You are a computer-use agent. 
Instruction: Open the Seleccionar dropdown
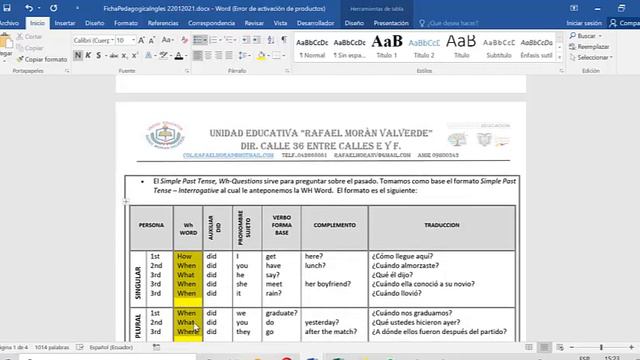(591, 58)
